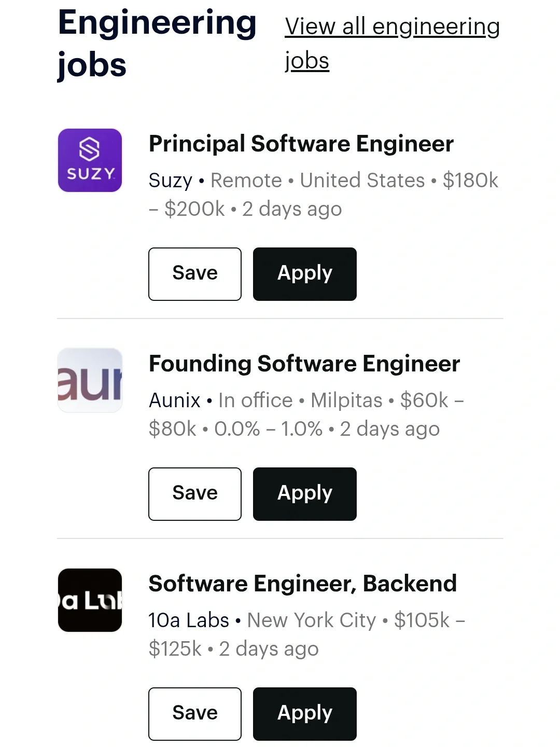The height and width of the screenshot is (747, 560).
Task: Click the Engineering jobs heading
Action: click(157, 44)
